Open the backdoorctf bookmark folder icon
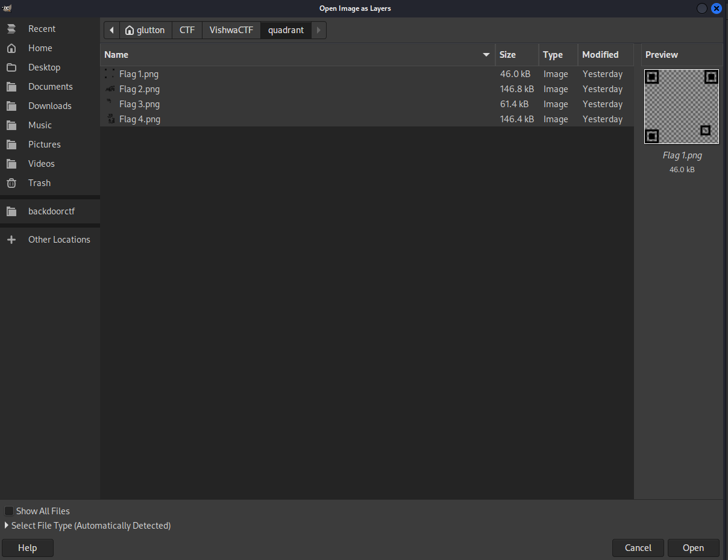Screen dimensions: 728x560 point(11,211)
